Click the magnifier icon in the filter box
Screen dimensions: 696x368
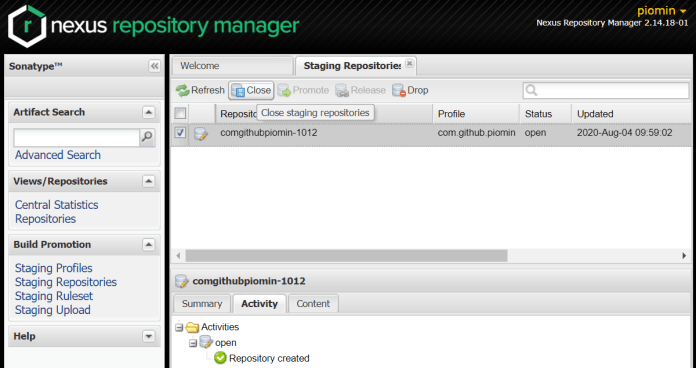[x=531, y=91]
